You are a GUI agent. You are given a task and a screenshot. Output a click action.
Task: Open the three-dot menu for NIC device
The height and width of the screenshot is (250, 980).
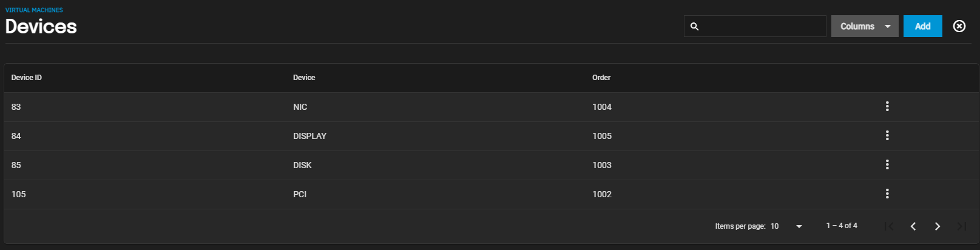(x=887, y=107)
